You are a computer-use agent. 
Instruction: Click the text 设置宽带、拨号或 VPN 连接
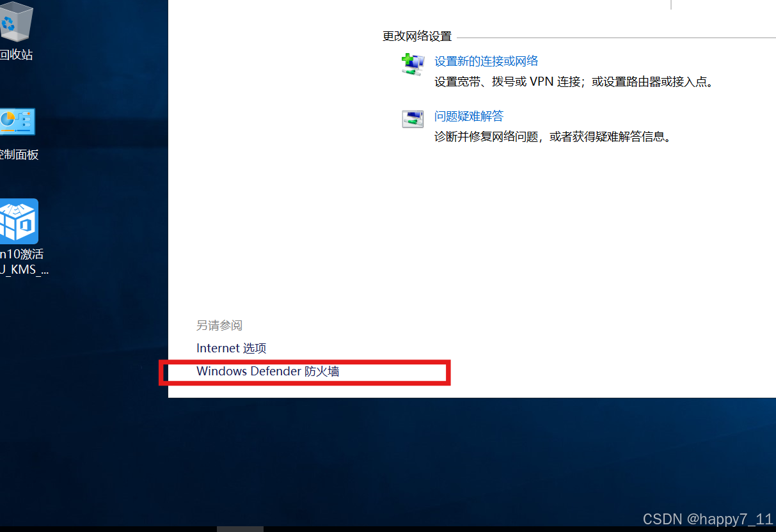(507, 82)
